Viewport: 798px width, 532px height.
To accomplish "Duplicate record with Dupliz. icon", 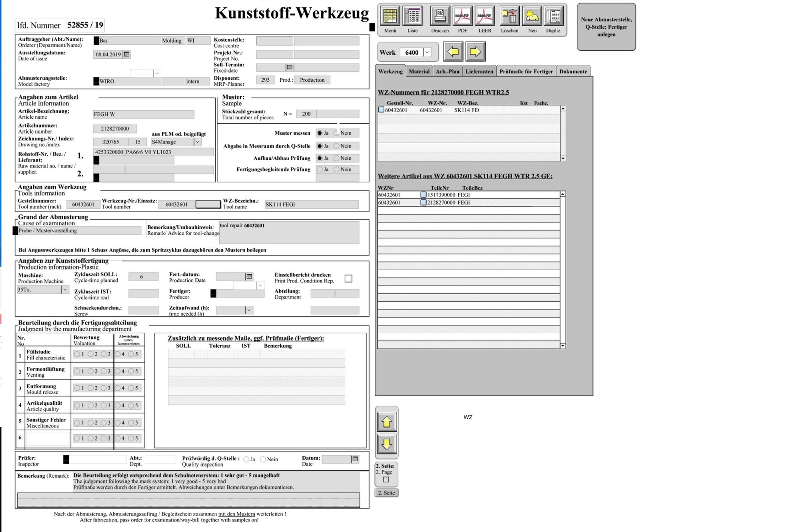I will pos(554,16).
